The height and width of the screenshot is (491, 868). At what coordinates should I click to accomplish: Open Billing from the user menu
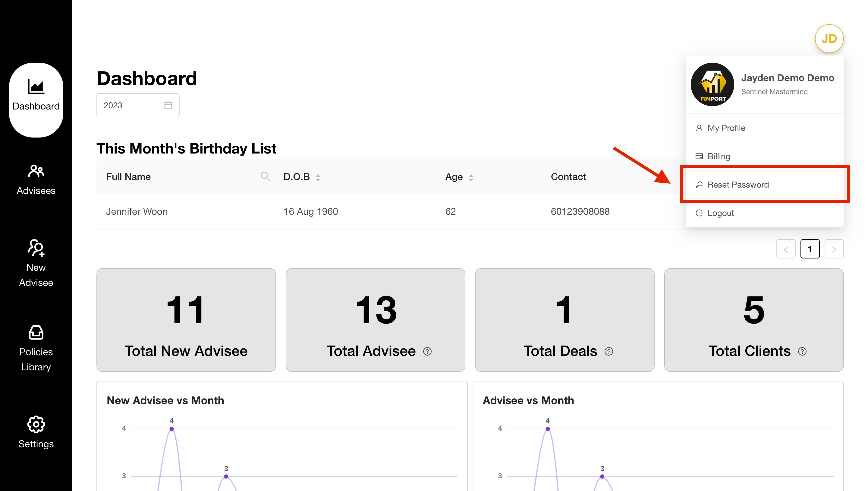coord(765,157)
